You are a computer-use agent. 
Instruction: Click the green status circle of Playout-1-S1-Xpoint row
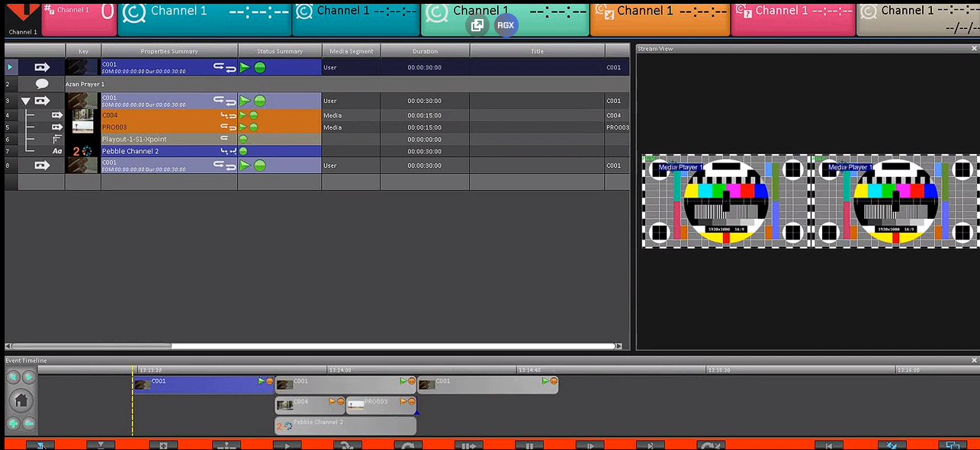243,140
